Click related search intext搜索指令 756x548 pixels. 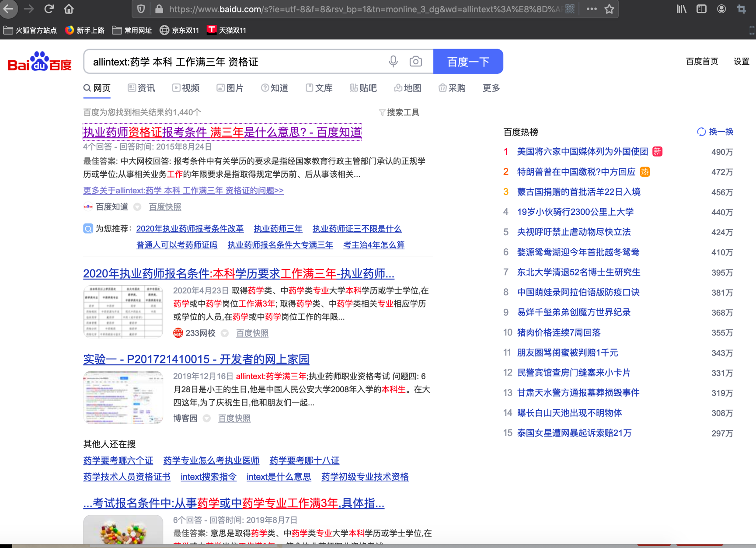[x=209, y=477]
